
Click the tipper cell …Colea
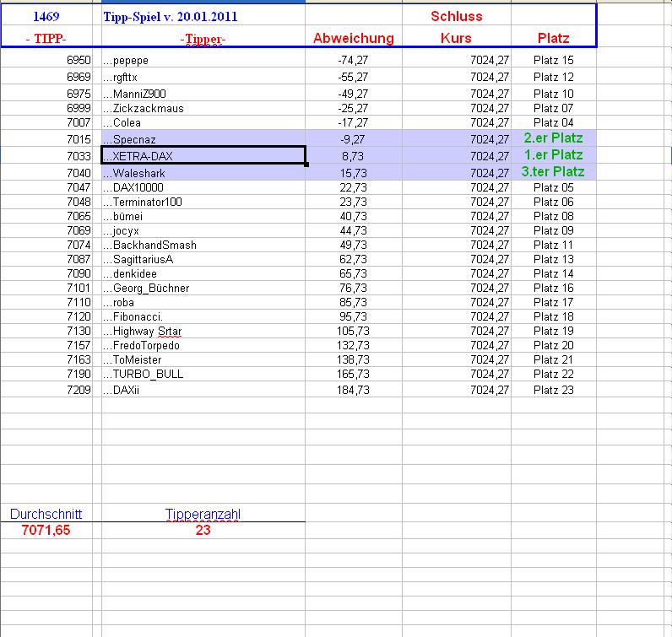tap(203, 122)
